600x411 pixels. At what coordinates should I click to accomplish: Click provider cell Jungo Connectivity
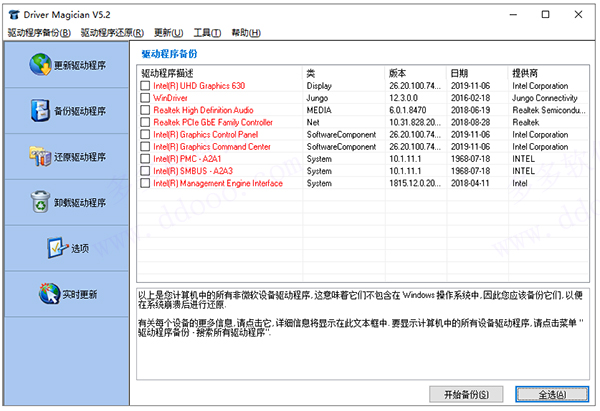pos(545,98)
